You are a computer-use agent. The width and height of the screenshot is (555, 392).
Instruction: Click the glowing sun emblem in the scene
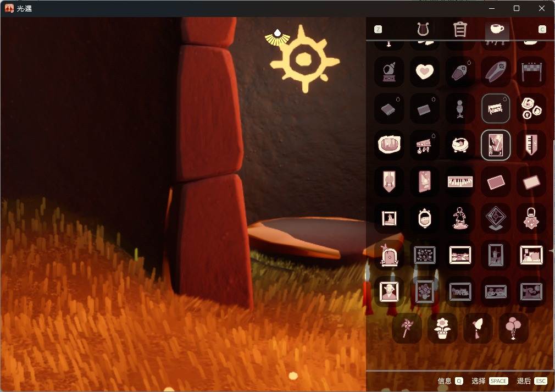tap(305, 59)
